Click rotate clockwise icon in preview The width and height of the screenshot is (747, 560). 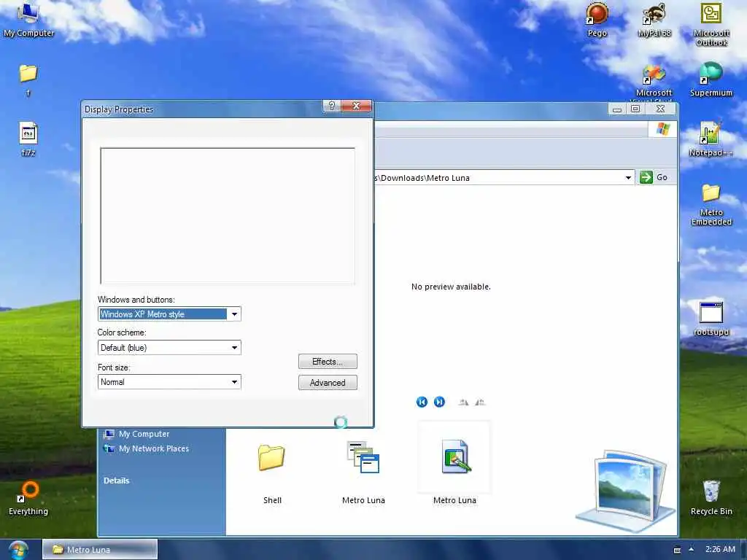[x=463, y=402]
